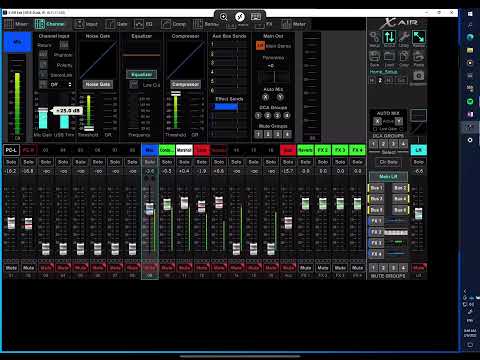Go to next scene snapshot arrow
Image resolution: width=480 pixels, height=360 pixels.
(388, 80)
